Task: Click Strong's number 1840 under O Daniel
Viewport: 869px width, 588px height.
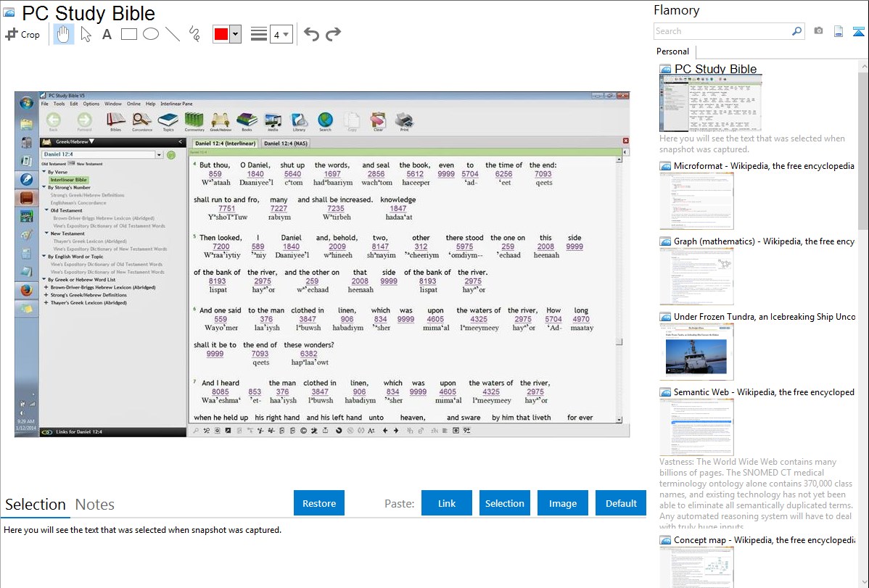Action: click(255, 174)
